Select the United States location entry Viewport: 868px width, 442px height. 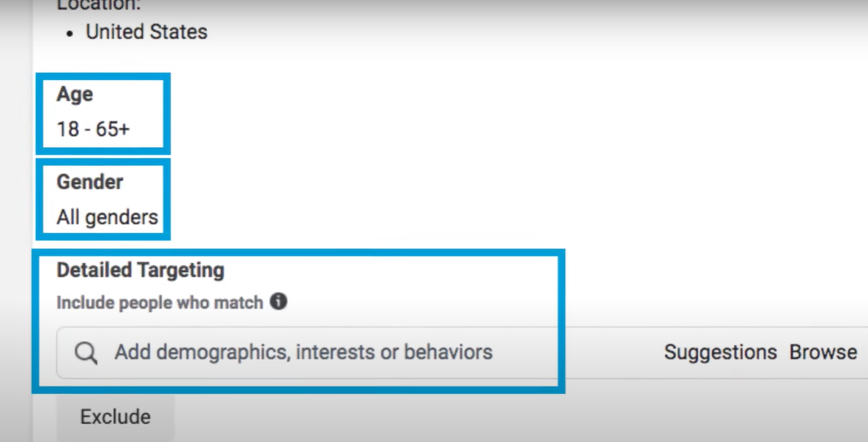tap(146, 32)
